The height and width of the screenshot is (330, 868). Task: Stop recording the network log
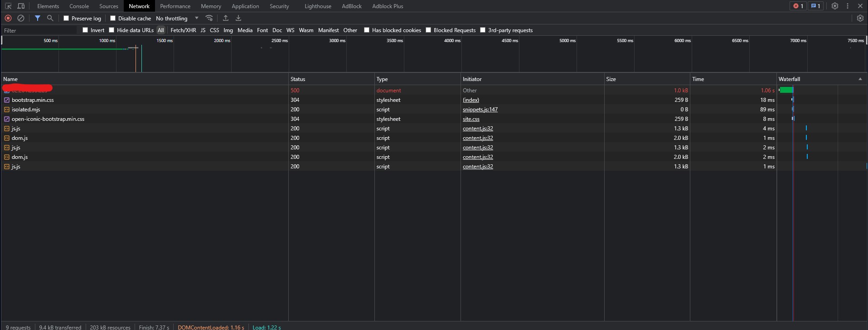tap(8, 18)
